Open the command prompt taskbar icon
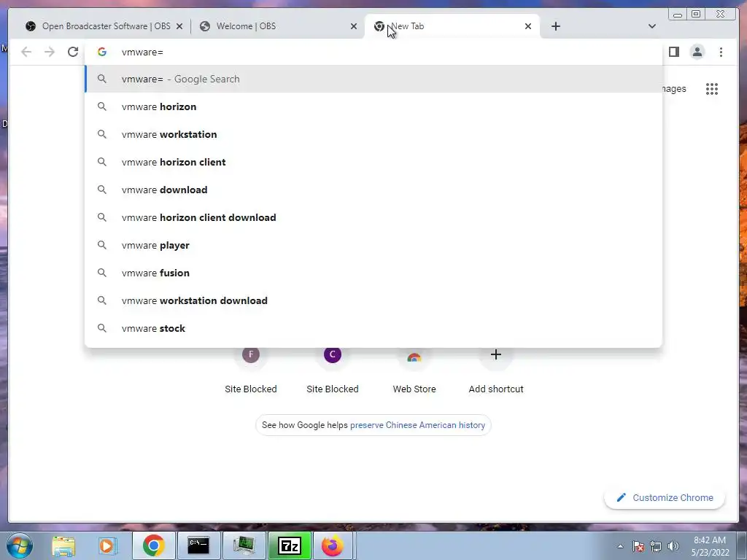 pyautogui.click(x=198, y=545)
